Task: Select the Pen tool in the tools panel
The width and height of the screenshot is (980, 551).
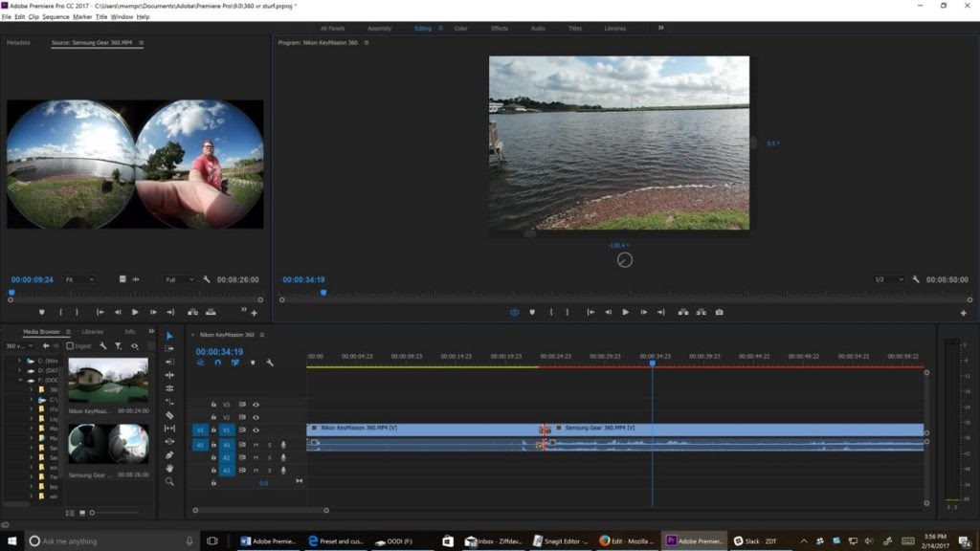Action: tap(169, 455)
